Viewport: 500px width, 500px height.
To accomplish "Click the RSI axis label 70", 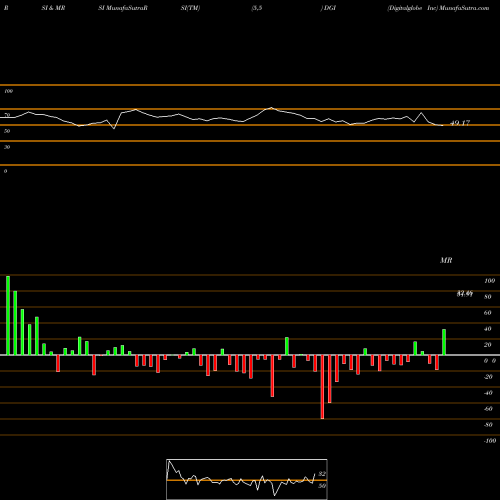I will (x=7, y=115).
